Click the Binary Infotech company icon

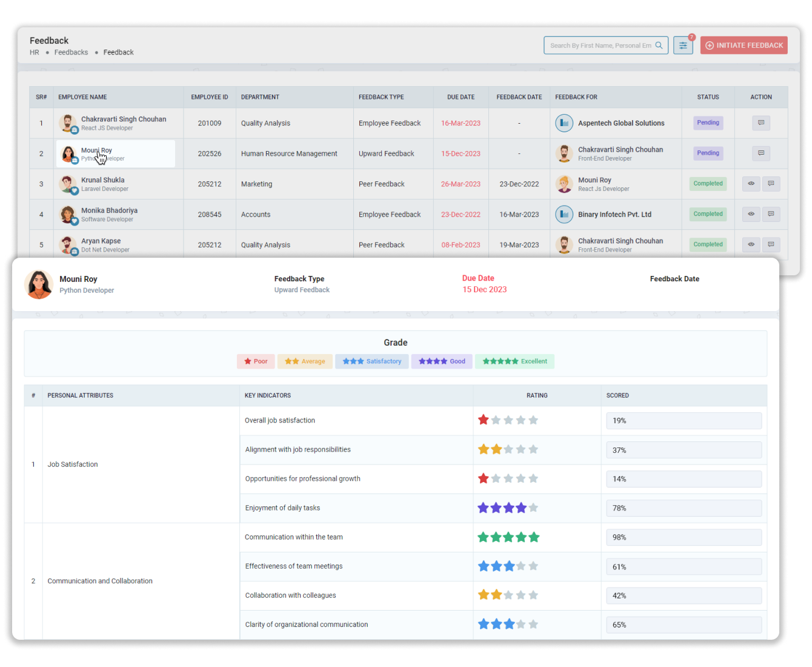[564, 214]
